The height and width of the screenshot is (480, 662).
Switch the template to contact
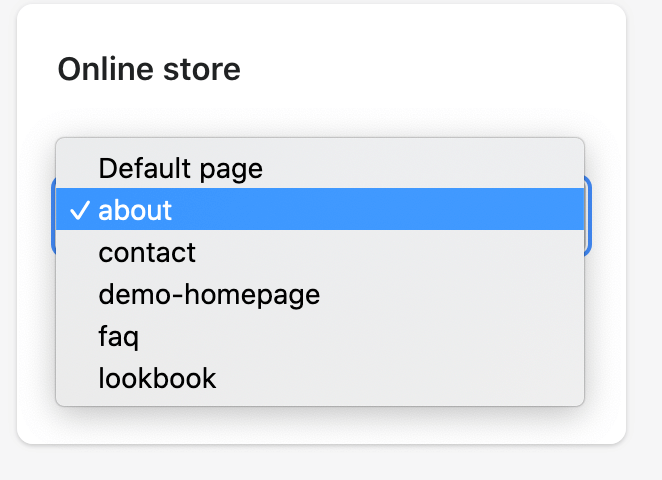tap(147, 252)
